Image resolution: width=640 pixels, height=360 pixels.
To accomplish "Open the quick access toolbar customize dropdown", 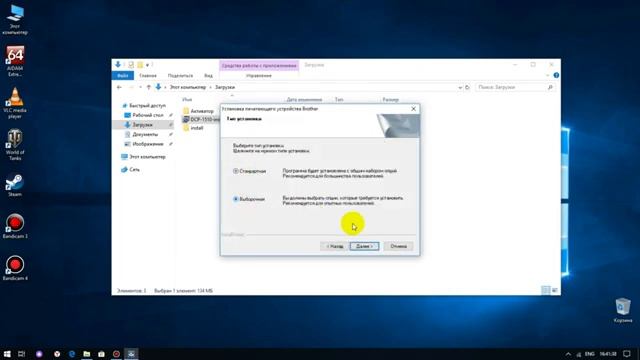I will coord(147,65).
